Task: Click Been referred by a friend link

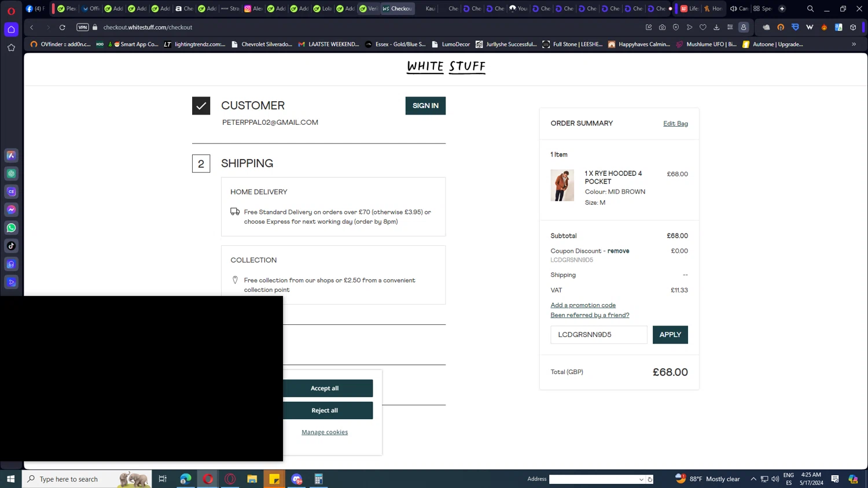Action: 590,315
